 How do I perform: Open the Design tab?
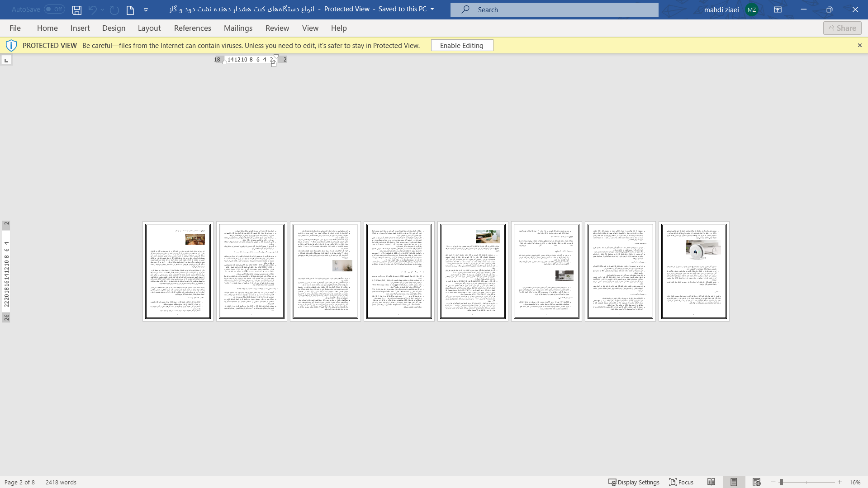point(114,28)
